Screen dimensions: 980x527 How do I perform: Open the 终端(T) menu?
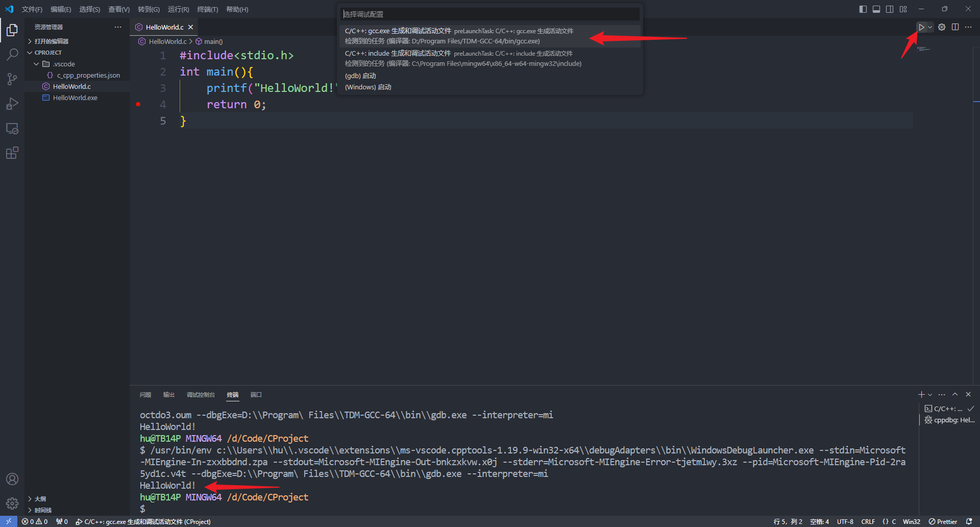tap(208, 9)
